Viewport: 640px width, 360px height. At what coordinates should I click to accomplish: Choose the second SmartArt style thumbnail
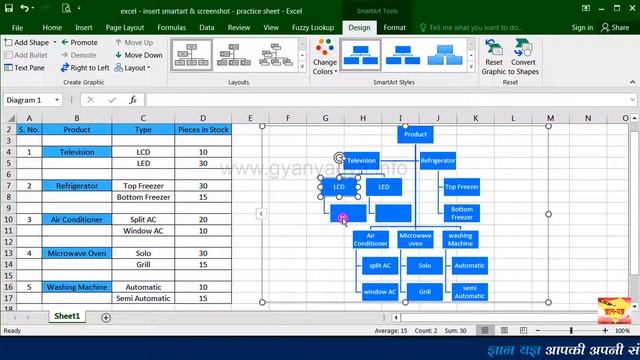point(403,55)
